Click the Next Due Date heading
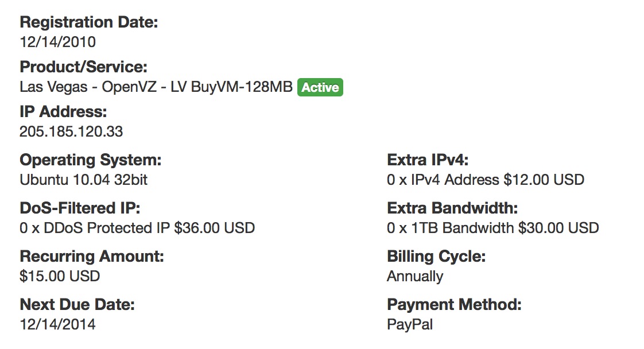The width and height of the screenshot is (644, 349). 77,305
